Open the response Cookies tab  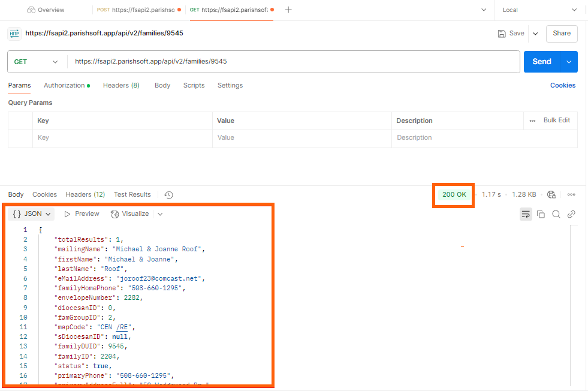point(44,195)
